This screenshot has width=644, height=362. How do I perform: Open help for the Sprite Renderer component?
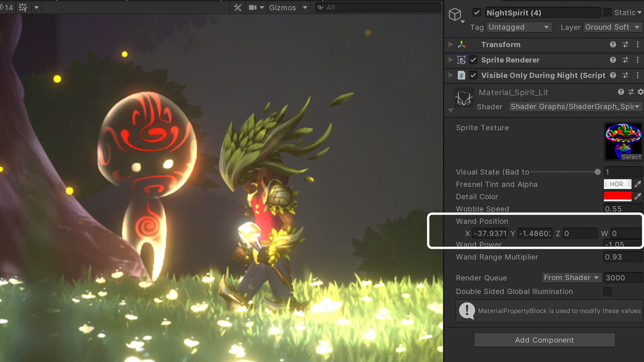tap(613, 60)
